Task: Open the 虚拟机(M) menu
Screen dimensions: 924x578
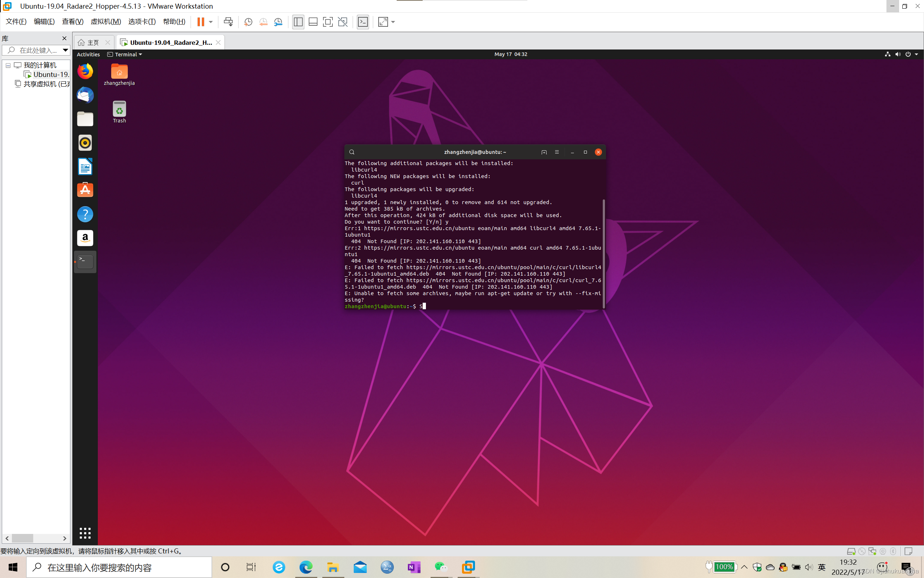Action: pyautogui.click(x=106, y=21)
